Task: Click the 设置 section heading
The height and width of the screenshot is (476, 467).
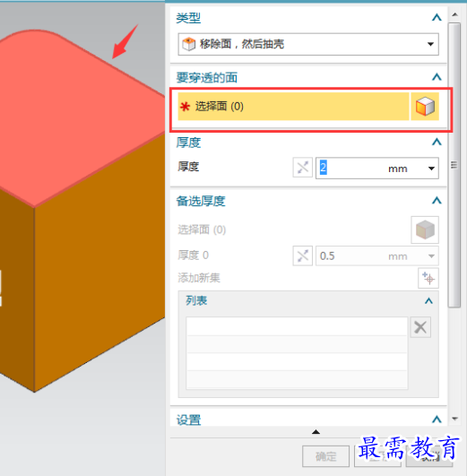Action: [188, 420]
